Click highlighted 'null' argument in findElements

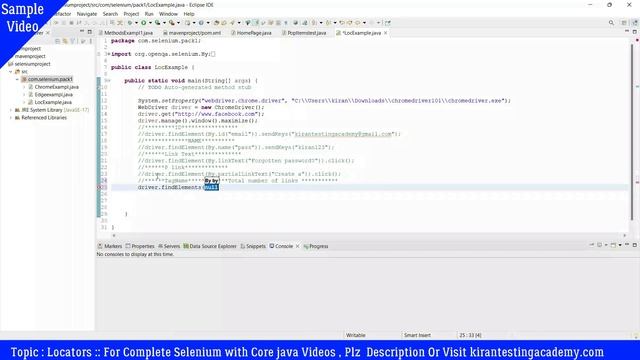(211, 187)
